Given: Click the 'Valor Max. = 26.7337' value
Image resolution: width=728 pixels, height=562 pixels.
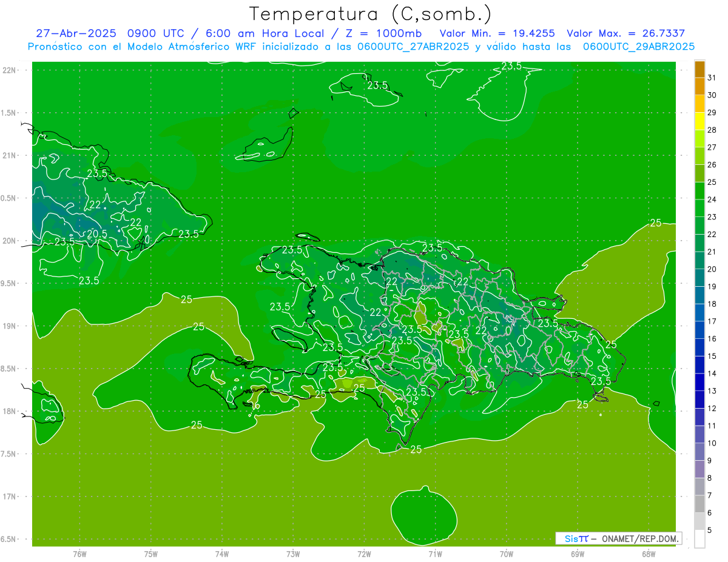Looking at the screenshot, I should click(x=626, y=33).
